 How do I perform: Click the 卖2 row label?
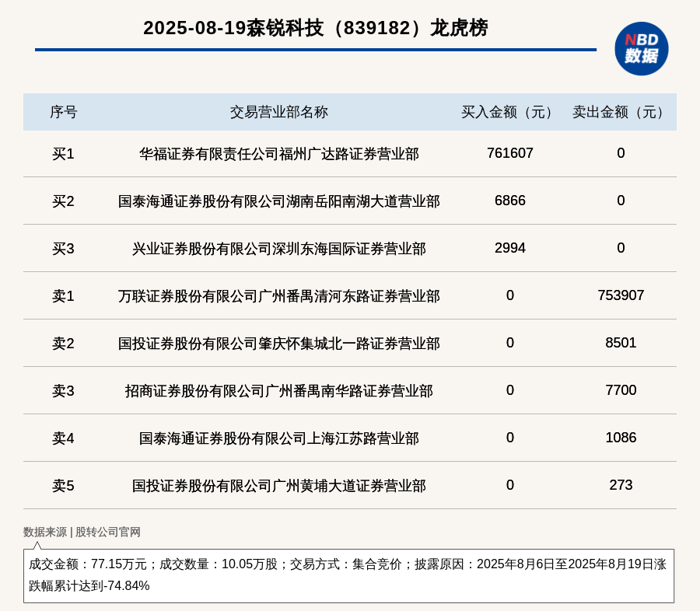(64, 343)
